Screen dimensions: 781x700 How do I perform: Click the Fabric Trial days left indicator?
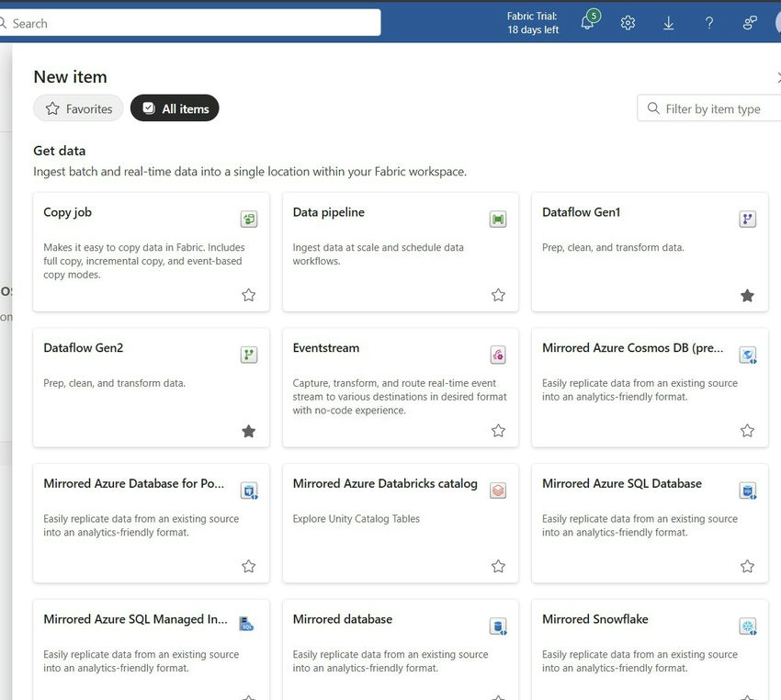point(533,22)
